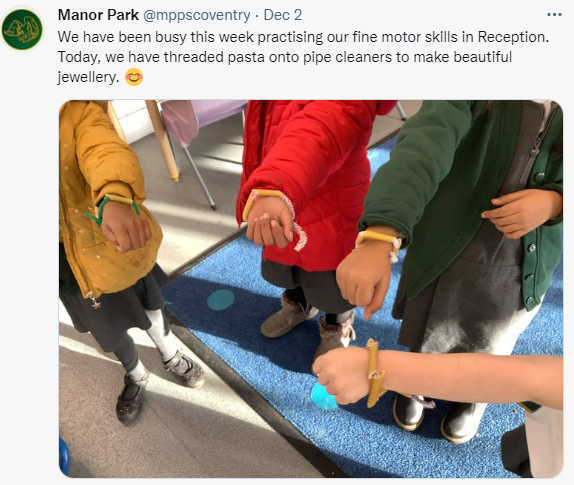Click the green pipe cleaner bracelet
The image size is (574, 485).
tap(106, 210)
